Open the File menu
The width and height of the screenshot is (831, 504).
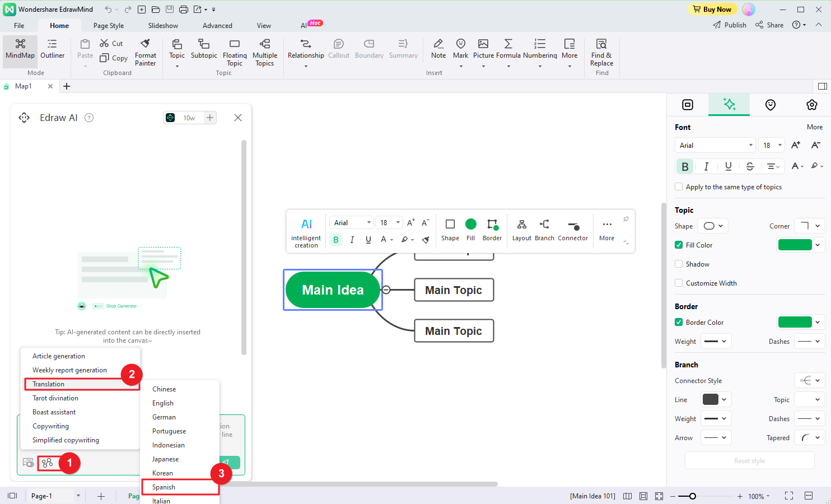[x=19, y=26]
